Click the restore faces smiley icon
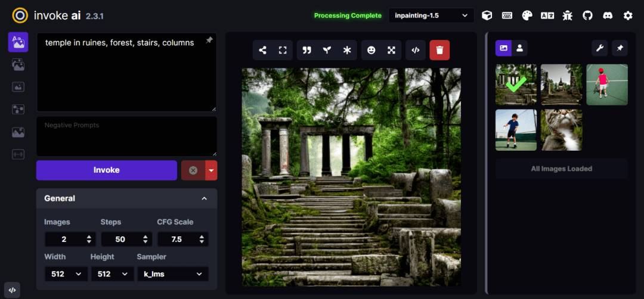Viewport: 644px width, 299px height. coord(371,51)
